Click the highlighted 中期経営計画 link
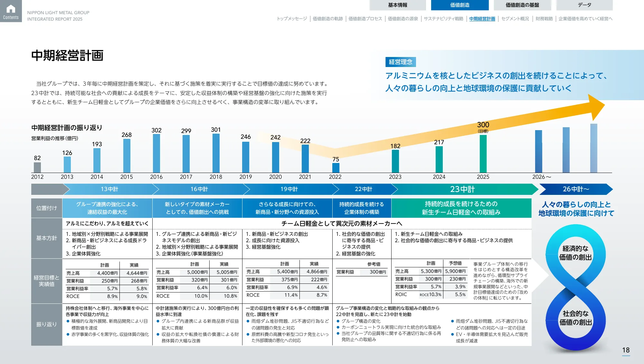Image resolution: width=644 pixels, height=364 pixels. coord(482,19)
